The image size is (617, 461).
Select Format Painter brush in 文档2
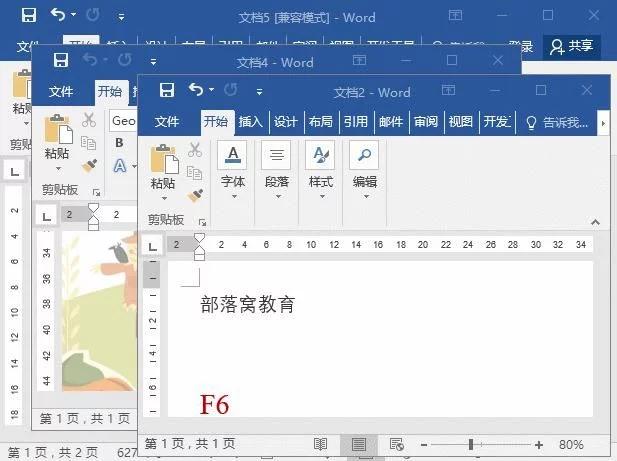click(x=195, y=195)
